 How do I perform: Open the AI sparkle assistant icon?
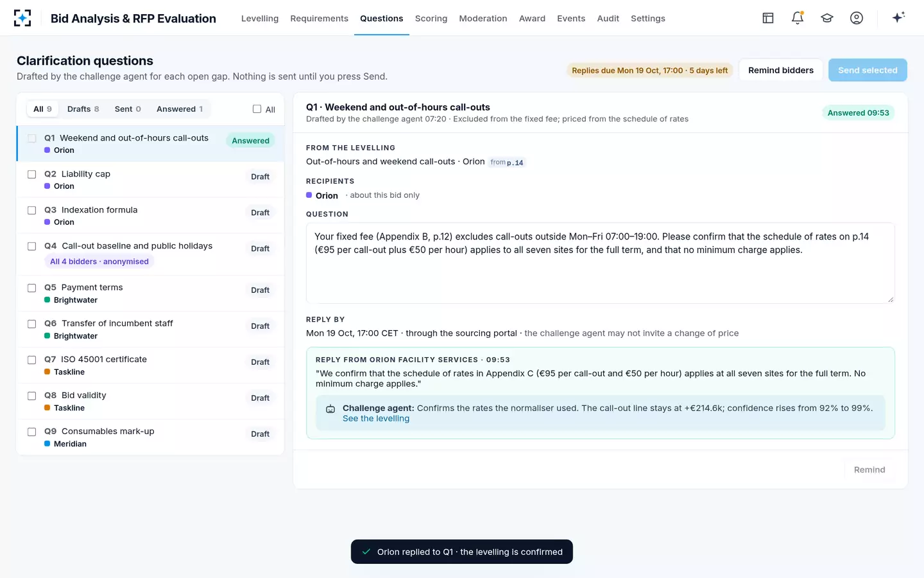pos(898,17)
